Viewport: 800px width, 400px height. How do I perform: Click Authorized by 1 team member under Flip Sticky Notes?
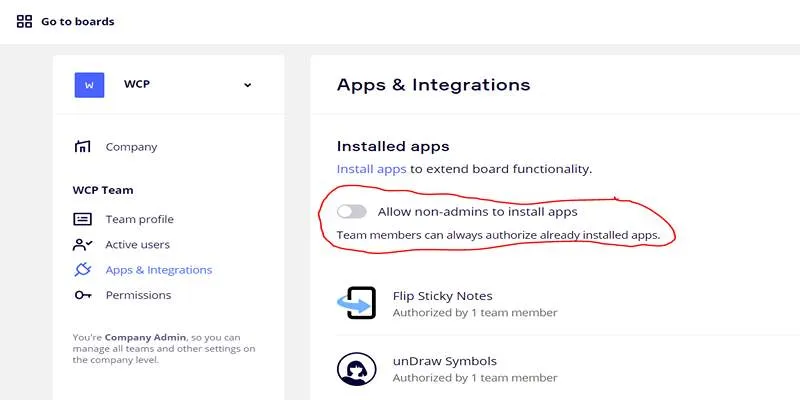coord(475,312)
